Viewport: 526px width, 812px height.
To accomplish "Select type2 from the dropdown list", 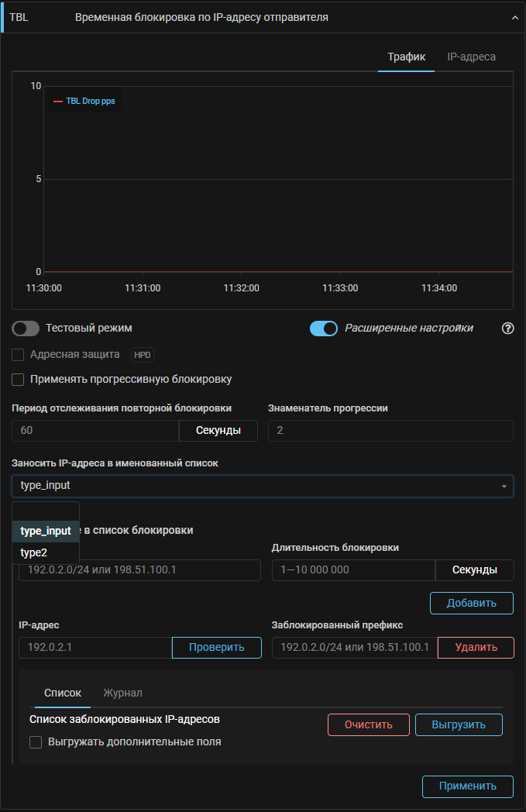I will [34, 552].
